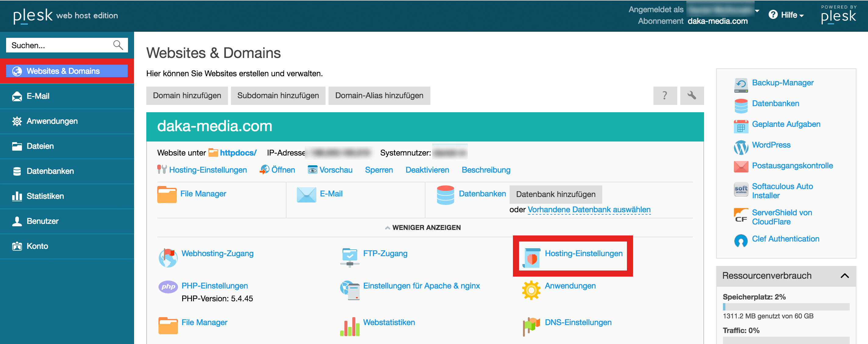Open the DNS-Einstellungen flag icon
The width and height of the screenshot is (868, 344).
tap(531, 326)
